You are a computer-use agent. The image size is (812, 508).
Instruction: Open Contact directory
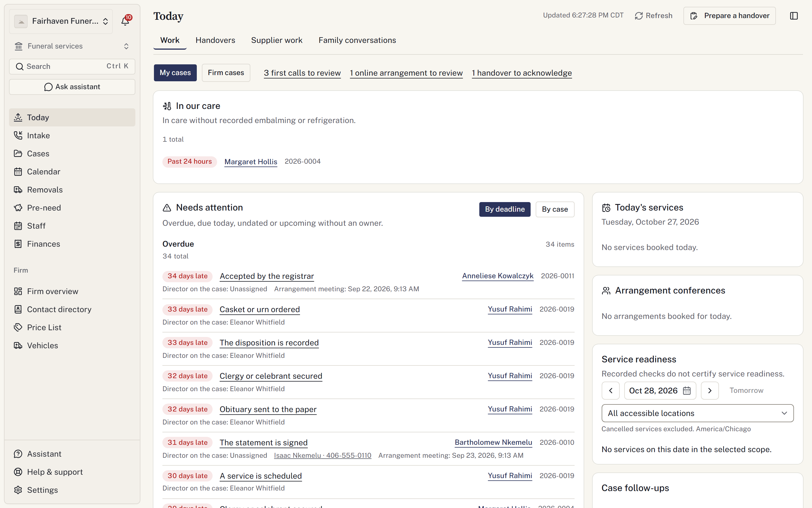click(x=72, y=309)
